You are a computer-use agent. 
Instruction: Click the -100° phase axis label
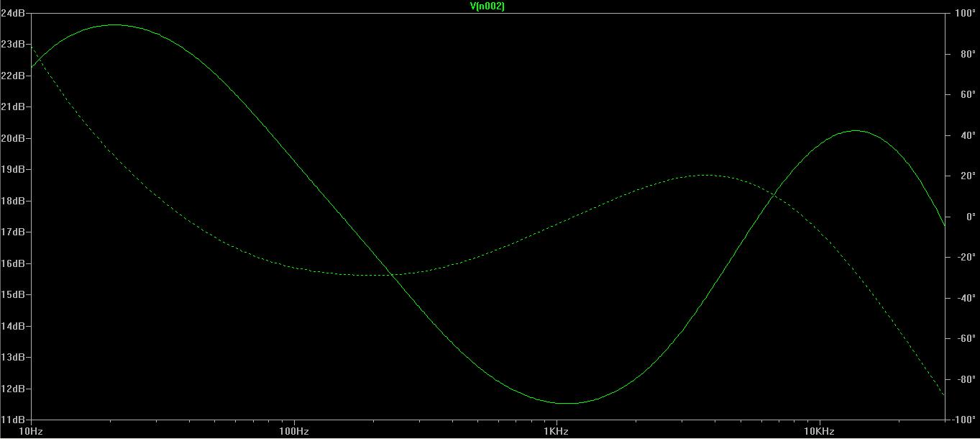point(963,420)
